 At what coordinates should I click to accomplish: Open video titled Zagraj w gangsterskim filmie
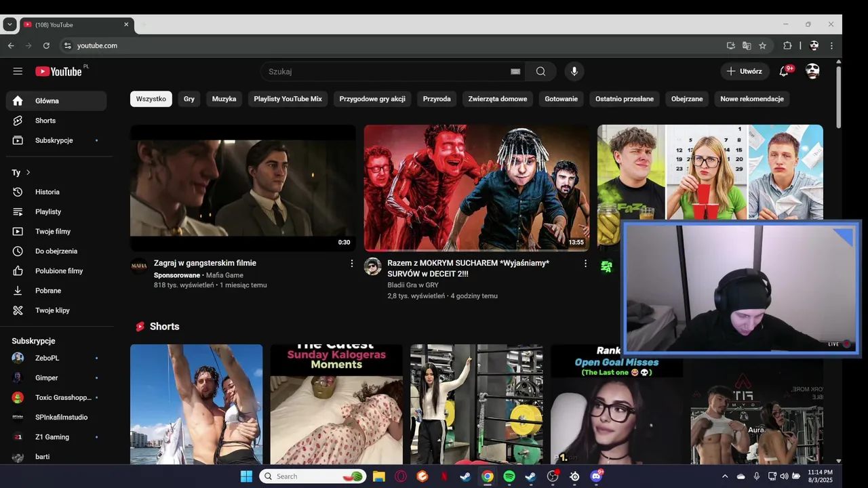click(205, 263)
